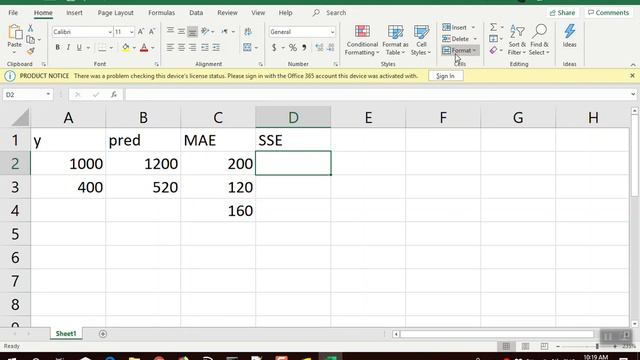
Task: Toggle center horizontal alignment
Action: tap(181, 48)
